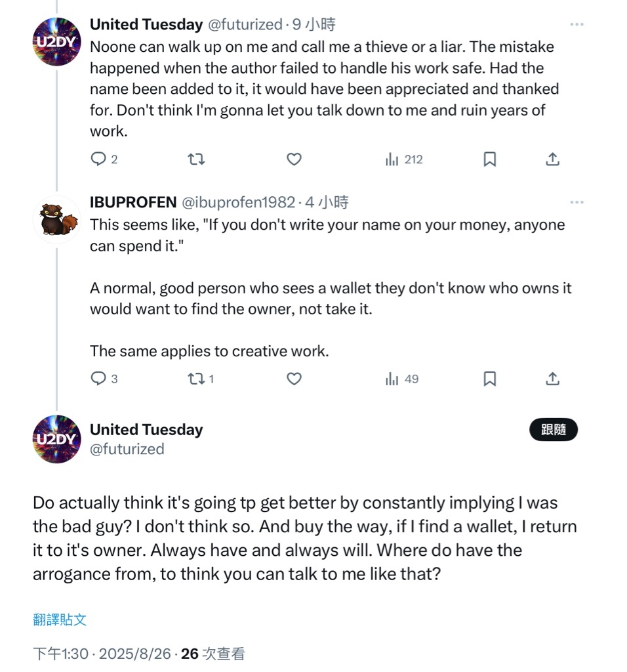
Task: Open more options for first tweet
Action: (576, 25)
